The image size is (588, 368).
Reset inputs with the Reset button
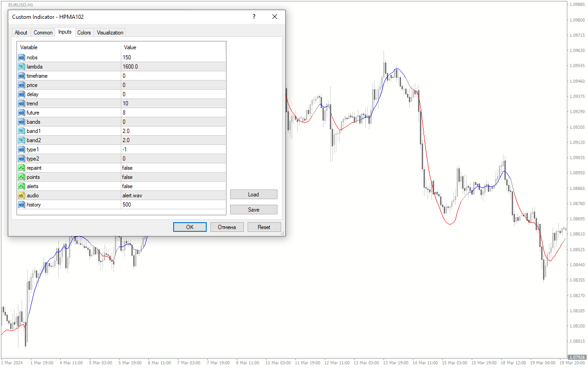tap(264, 227)
